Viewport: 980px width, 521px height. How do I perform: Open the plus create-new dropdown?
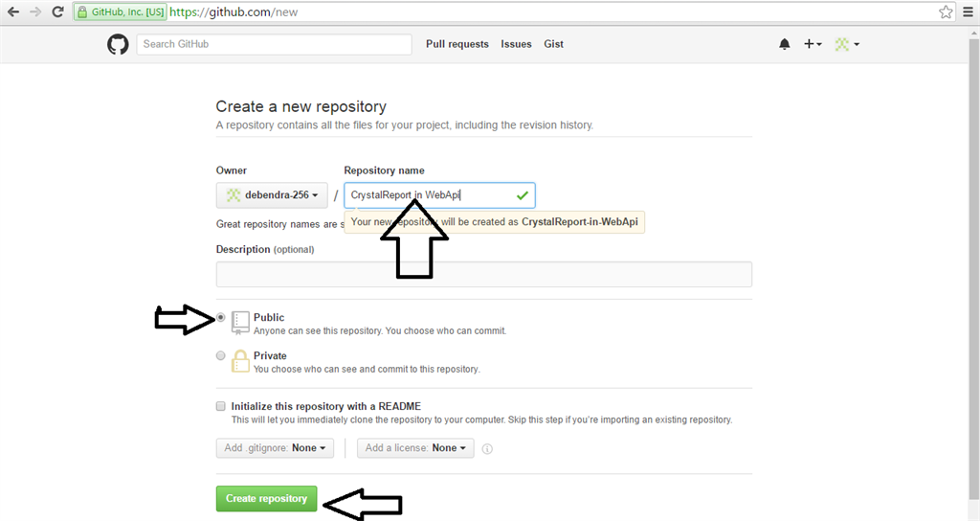813,44
